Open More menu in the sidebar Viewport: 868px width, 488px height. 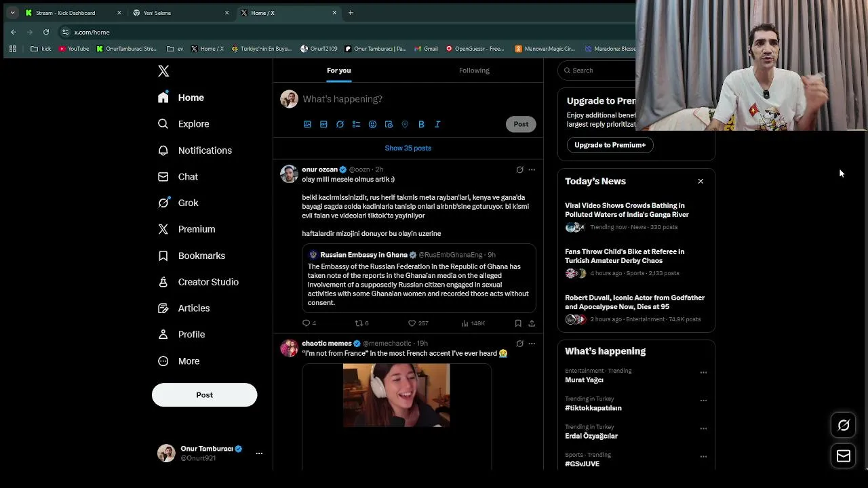pos(179,361)
